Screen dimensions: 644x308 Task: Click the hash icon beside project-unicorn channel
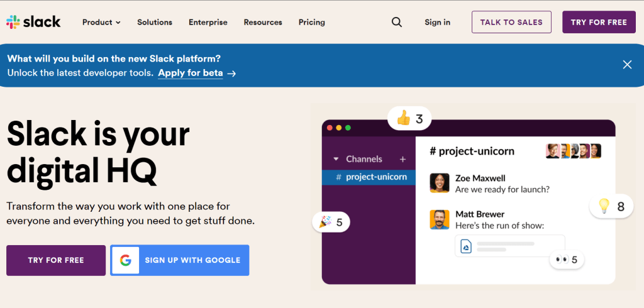pyautogui.click(x=338, y=177)
